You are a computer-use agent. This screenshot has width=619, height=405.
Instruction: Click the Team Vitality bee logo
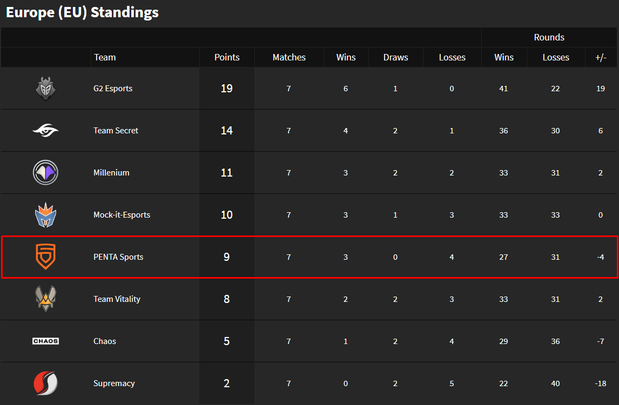tap(45, 299)
